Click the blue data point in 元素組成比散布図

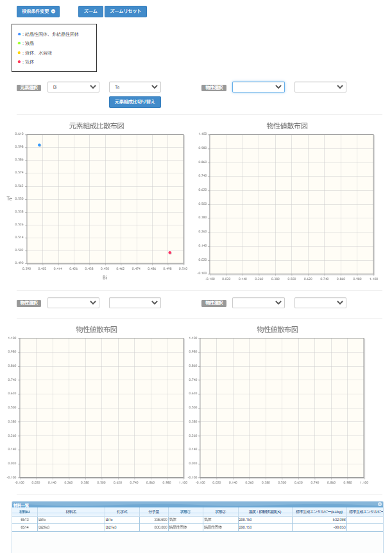[39, 145]
